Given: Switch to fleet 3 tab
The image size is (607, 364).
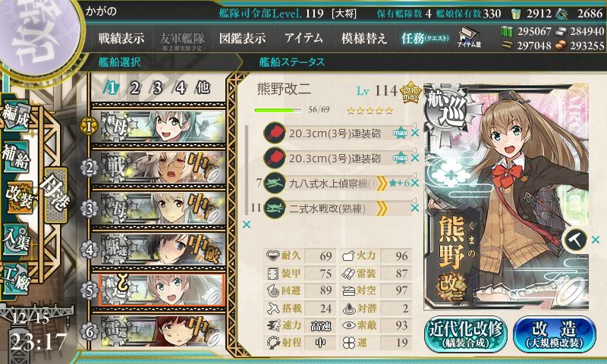Looking at the screenshot, I should pyautogui.click(x=157, y=88).
